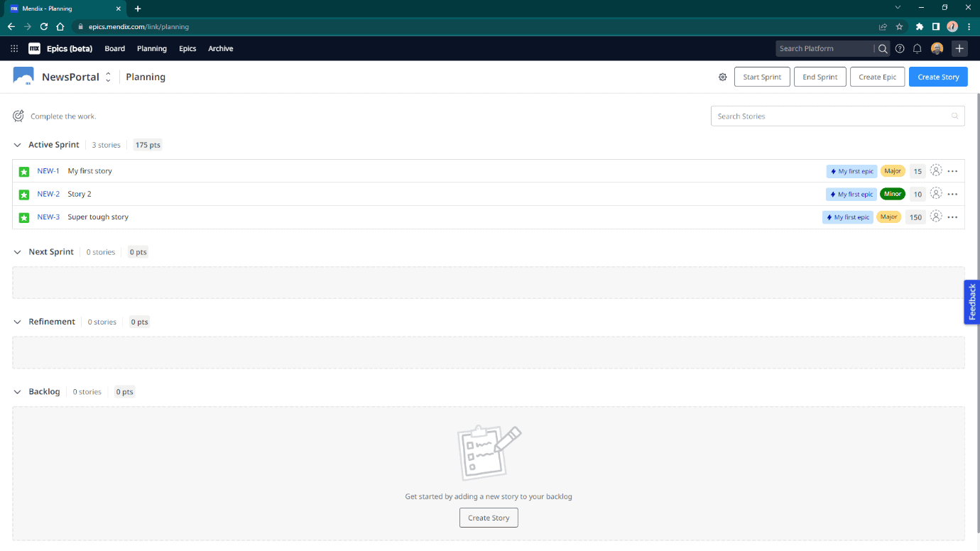This screenshot has height=551, width=980.
Task: Open notifications via the bell icon
Action: pyautogui.click(x=917, y=48)
